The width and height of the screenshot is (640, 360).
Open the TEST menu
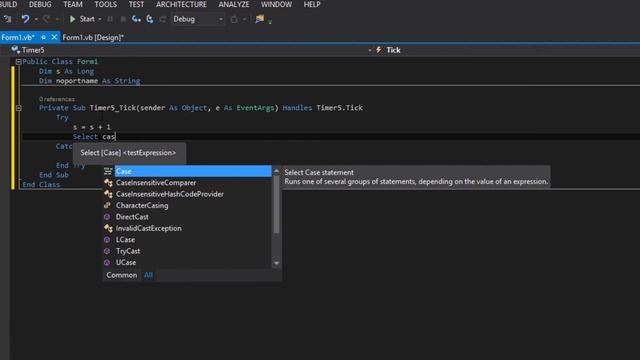click(x=136, y=4)
